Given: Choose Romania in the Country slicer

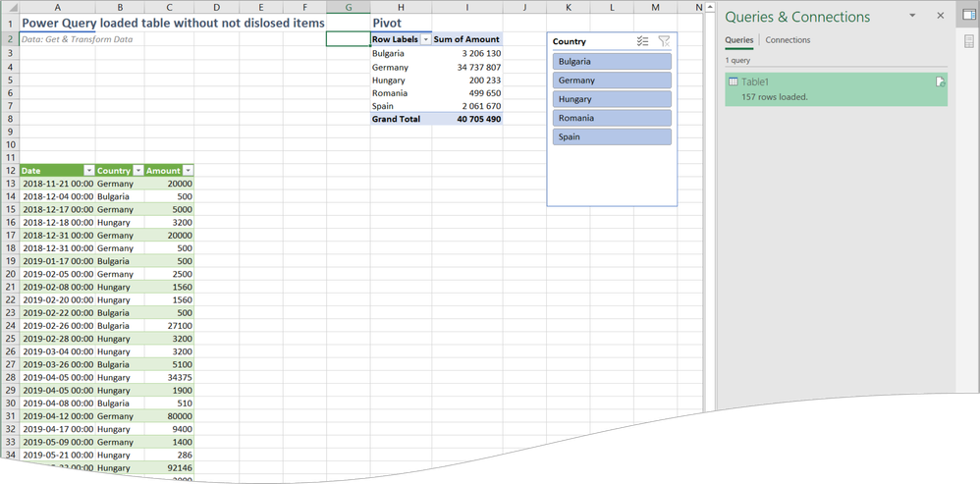Looking at the screenshot, I should tap(612, 118).
